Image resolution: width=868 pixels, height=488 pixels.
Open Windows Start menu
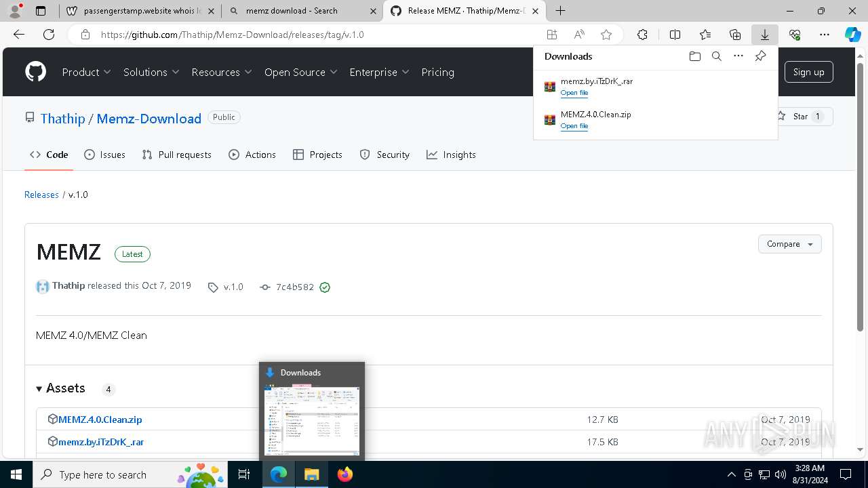[x=16, y=474]
